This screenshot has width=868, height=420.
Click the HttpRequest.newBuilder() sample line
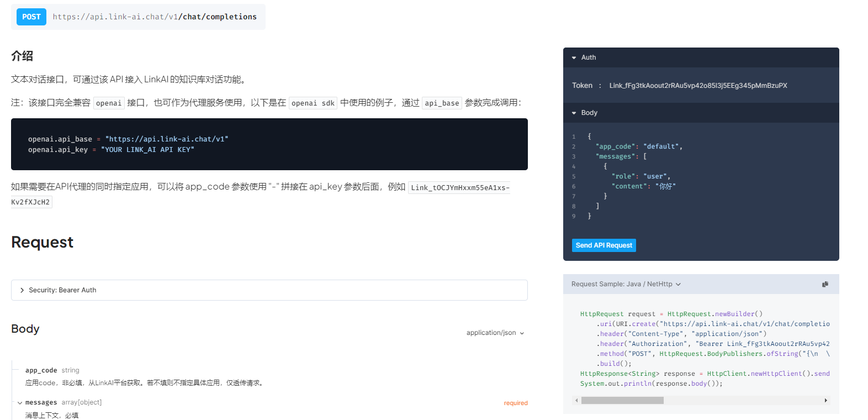point(671,314)
